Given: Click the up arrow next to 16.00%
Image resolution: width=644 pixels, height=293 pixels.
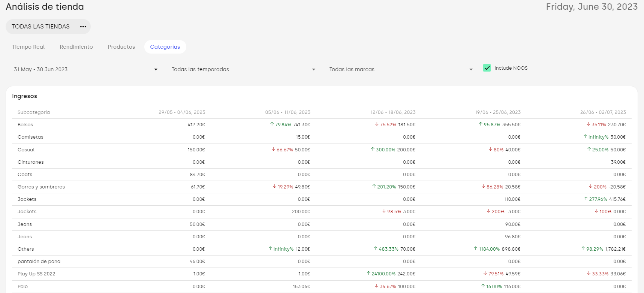Looking at the screenshot, I should click(x=483, y=286).
